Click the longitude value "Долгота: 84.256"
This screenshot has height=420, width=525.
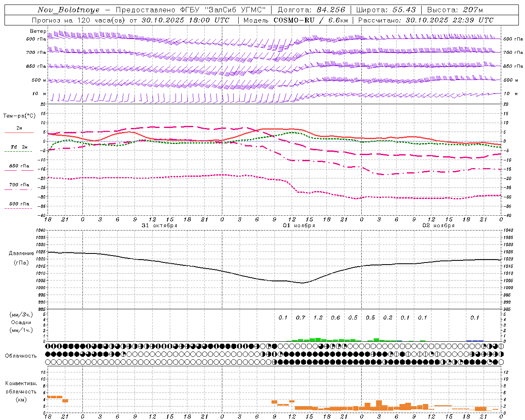point(311,10)
